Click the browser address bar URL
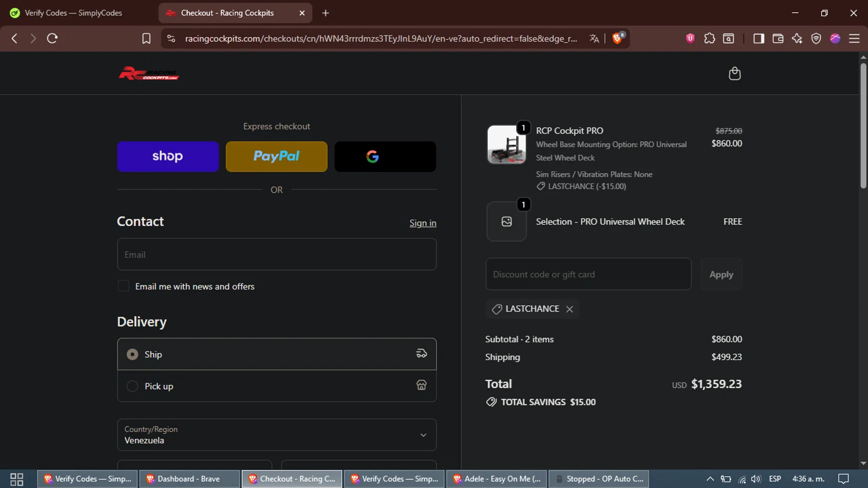Viewport: 868px width, 488px height. [x=381, y=38]
